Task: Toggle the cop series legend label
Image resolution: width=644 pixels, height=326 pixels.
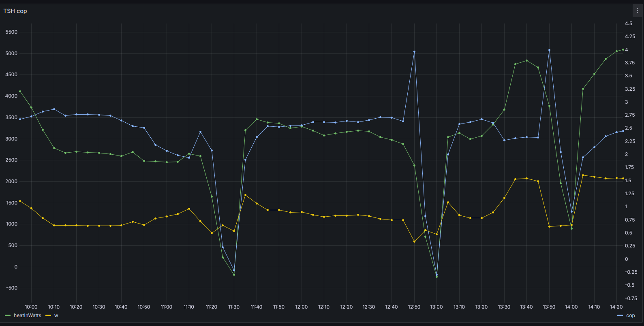Action: point(630,315)
